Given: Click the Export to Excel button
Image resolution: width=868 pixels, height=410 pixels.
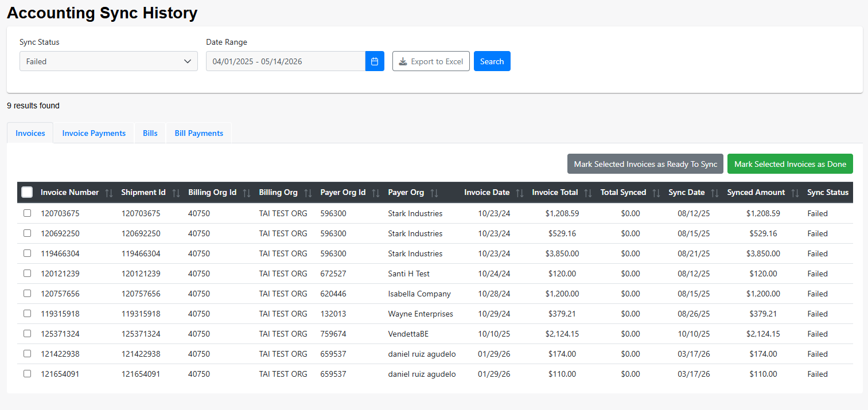Looking at the screenshot, I should point(431,61).
